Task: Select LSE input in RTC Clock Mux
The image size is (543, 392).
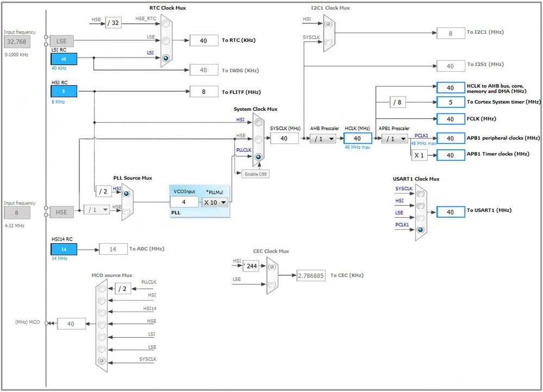Action: pyautogui.click(x=166, y=41)
